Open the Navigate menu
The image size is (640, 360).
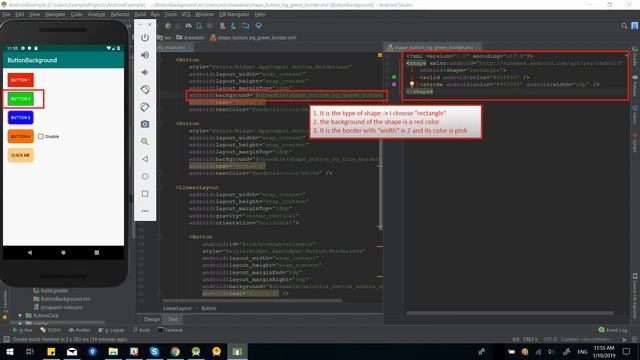click(55, 14)
